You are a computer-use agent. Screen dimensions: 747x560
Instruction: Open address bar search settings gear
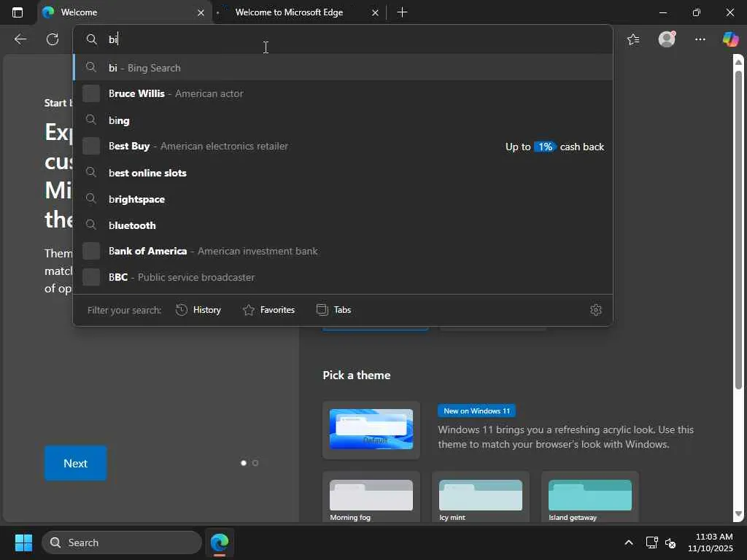[595, 310]
